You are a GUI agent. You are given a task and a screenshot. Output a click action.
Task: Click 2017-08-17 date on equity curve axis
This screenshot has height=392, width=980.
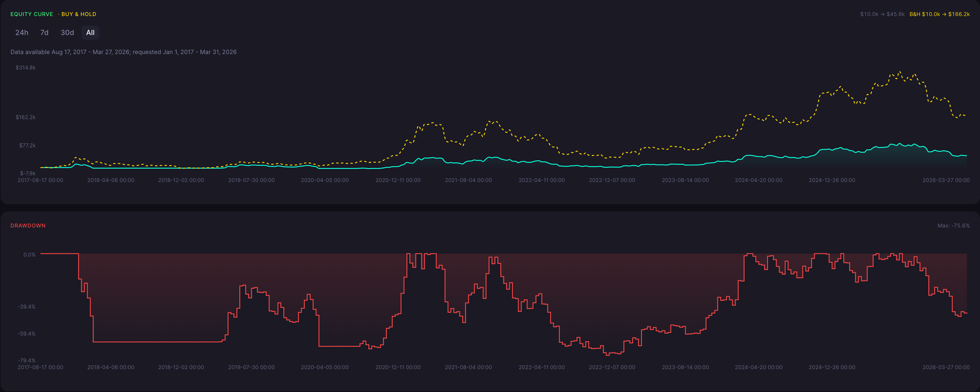40,180
